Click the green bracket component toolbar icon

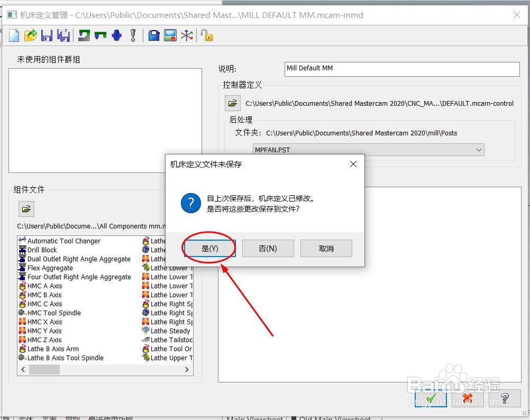100,35
